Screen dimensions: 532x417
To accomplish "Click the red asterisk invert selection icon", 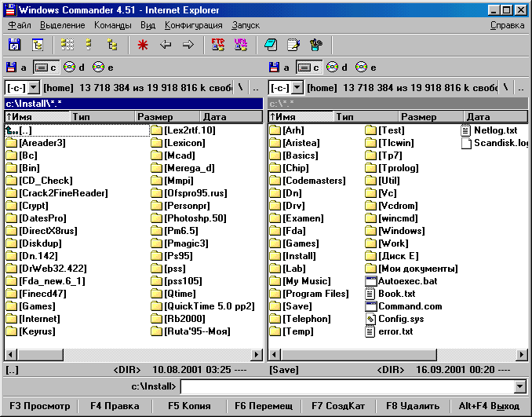I will pyautogui.click(x=143, y=45).
